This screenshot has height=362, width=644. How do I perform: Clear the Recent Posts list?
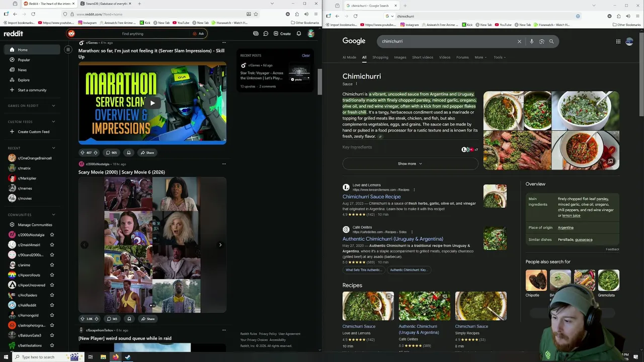coord(305,55)
